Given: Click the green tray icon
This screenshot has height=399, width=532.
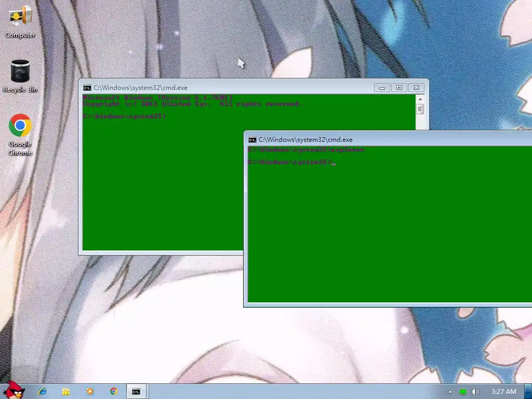Looking at the screenshot, I should pyautogui.click(x=462, y=392).
